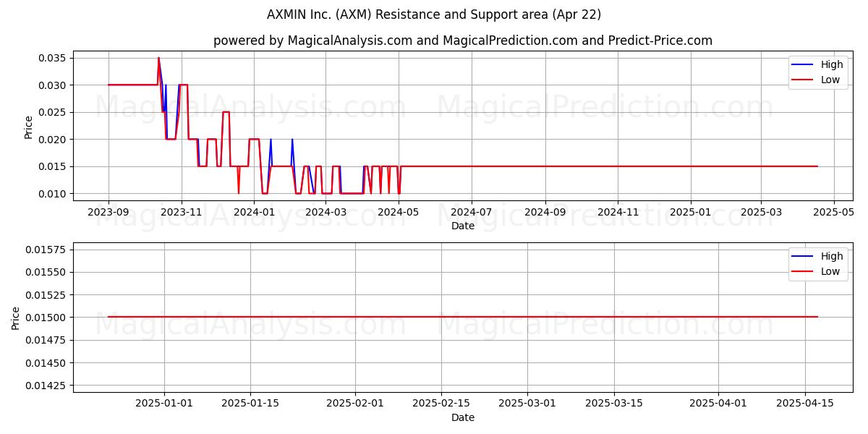
Task: Click the '0.015' y-axis label on top chart
Action: pyautogui.click(x=52, y=166)
